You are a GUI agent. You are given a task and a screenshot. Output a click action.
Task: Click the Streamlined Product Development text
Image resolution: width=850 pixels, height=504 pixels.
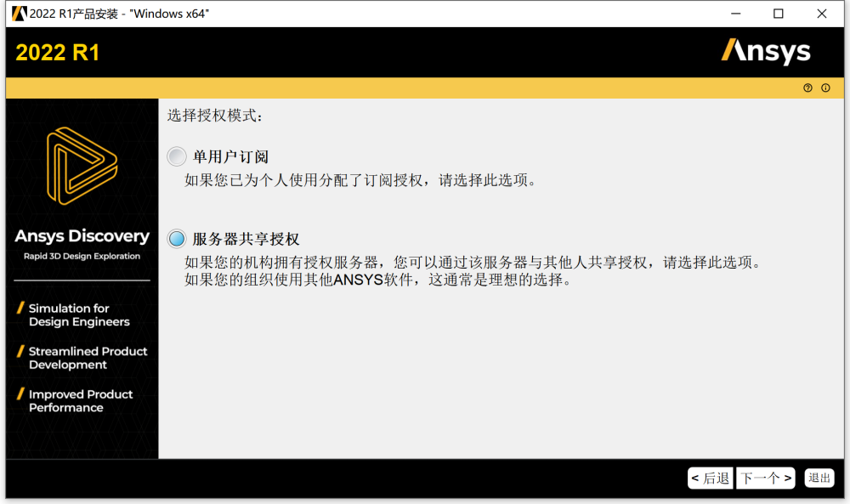pyautogui.click(x=88, y=358)
